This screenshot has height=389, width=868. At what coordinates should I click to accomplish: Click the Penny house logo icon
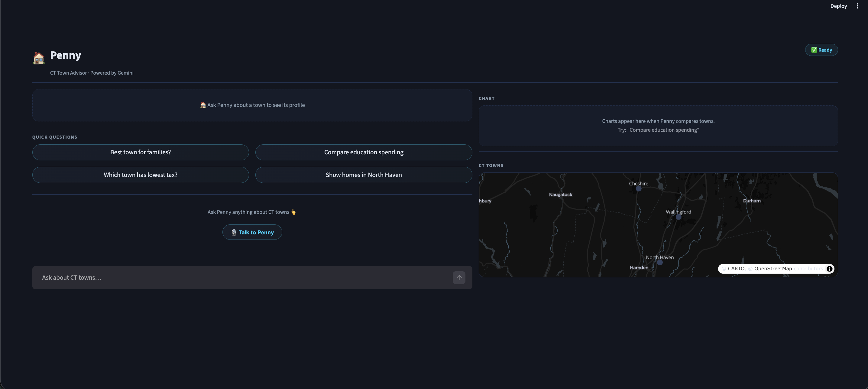tap(39, 58)
